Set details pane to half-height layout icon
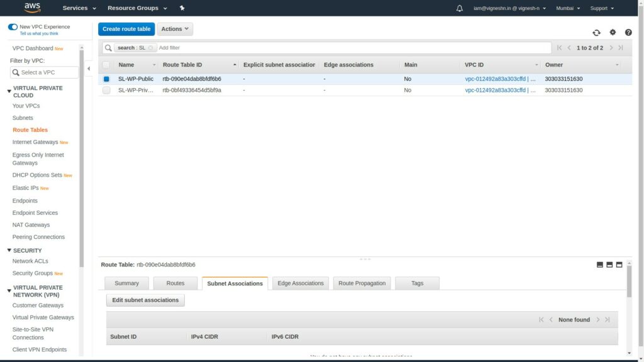 [609, 265]
